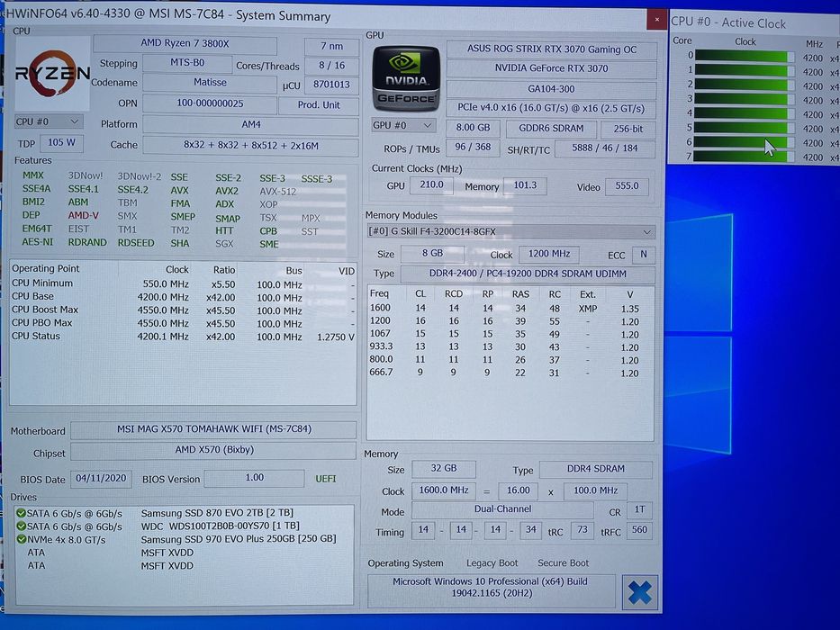Click the CPU Boost Max operating point row
This screenshot has height=630, width=840.
[183, 310]
